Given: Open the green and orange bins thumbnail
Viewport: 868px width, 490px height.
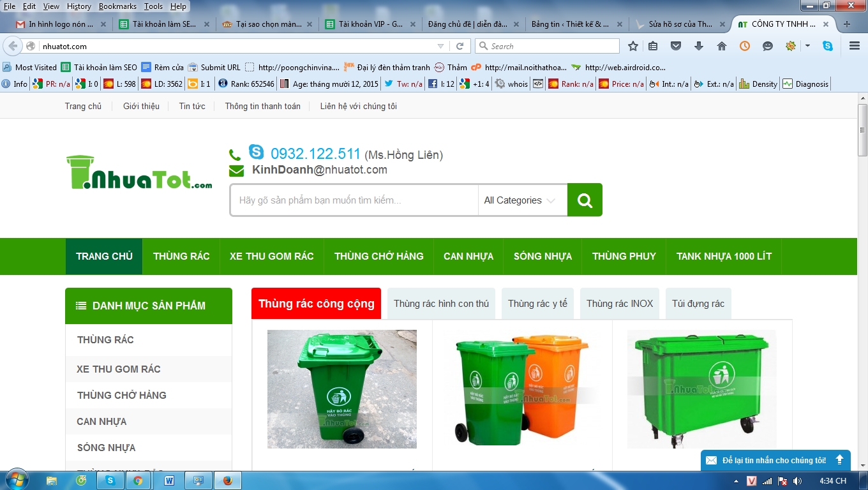Looking at the screenshot, I should click(x=522, y=389).
